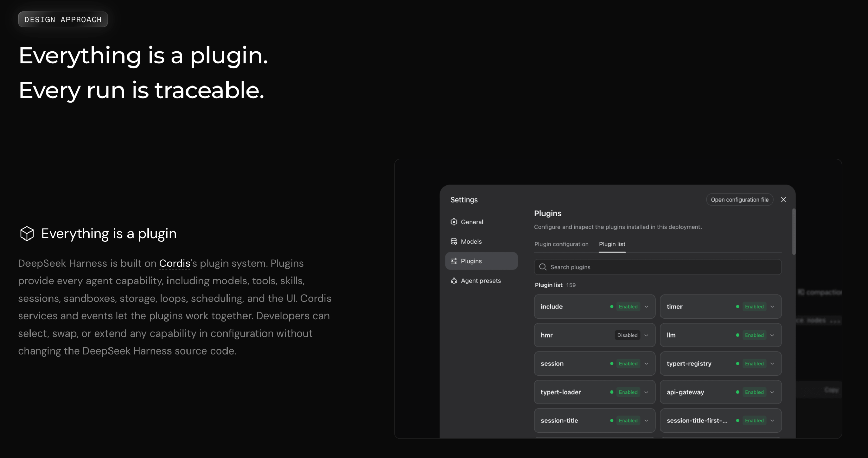This screenshot has width=868, height=458.
Task: Click the typert-loader plugin name
Action: tap(561, 392)
